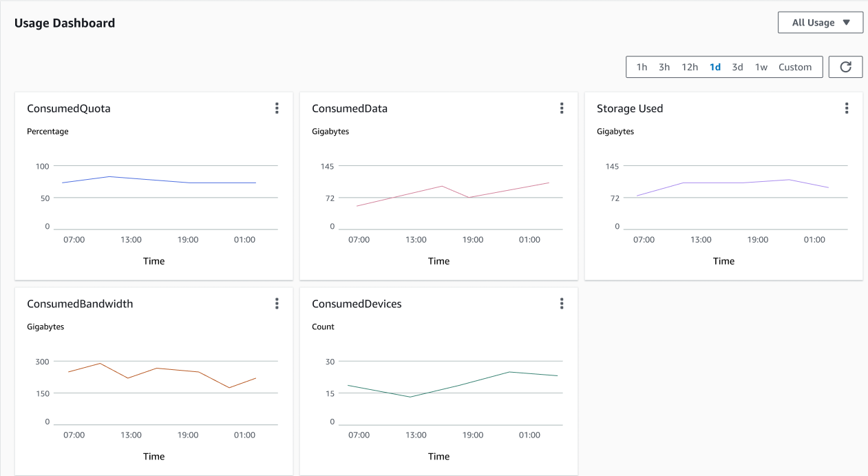This screenshot has width=868, height=476.
Task: Switch to the 1w time range
Action: click(761, 67)
